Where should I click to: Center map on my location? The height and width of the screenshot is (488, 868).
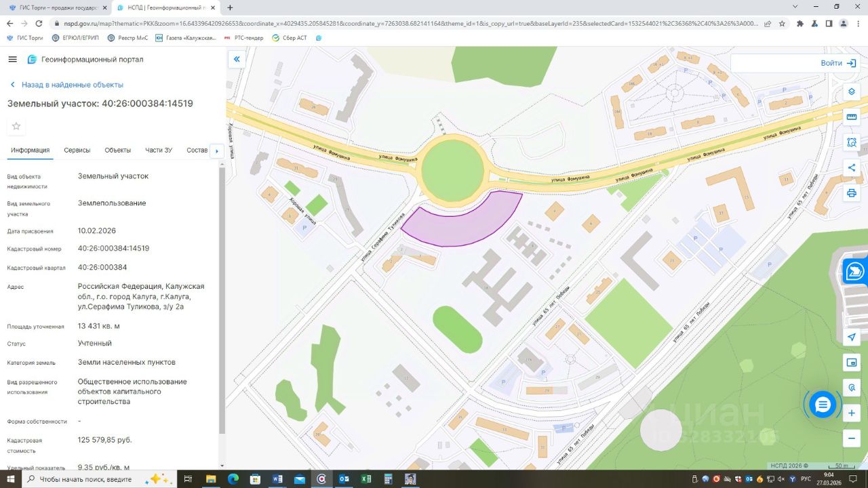point(852,337)
